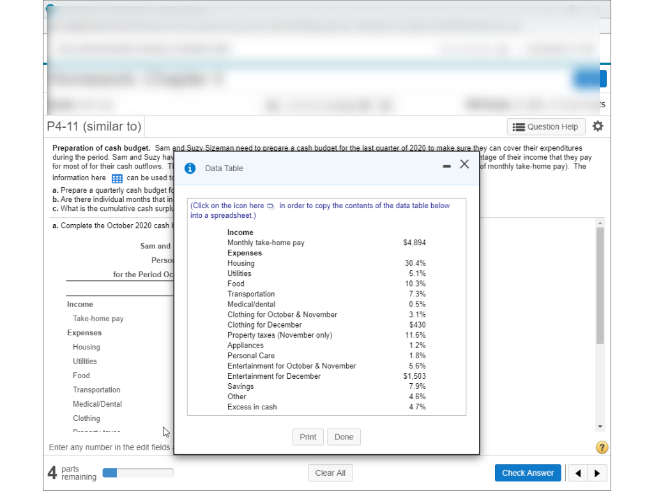The width and height of the screenshot is (654, 491).
Task: Select Entertainment for December value $1,503
Action: click(x=414, y=376)
